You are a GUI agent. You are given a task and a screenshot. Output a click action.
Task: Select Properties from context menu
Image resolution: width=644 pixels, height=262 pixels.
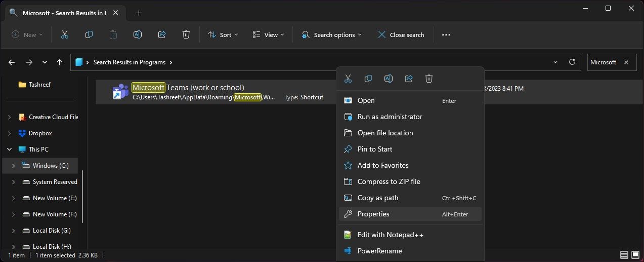coord(373,214)
